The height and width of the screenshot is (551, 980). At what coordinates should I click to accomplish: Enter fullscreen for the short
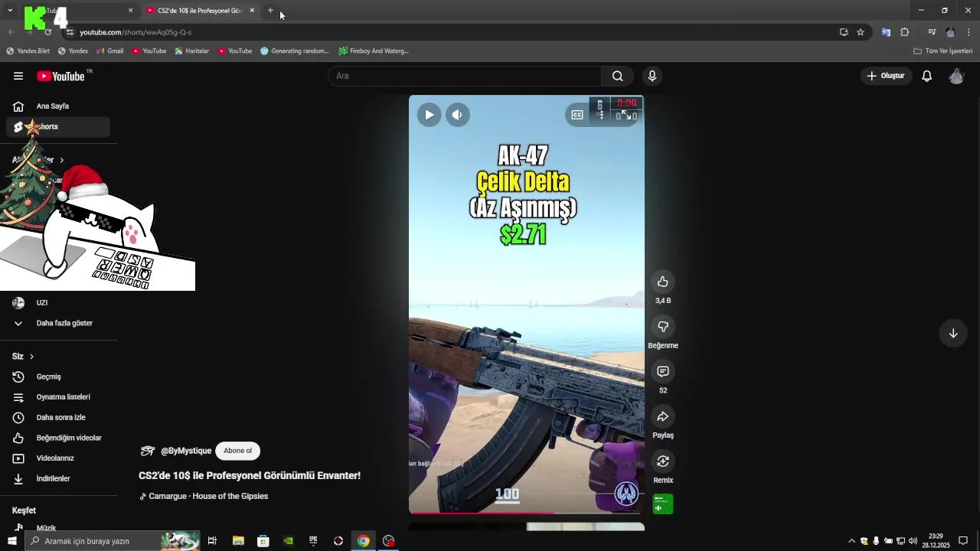[626, 115]
